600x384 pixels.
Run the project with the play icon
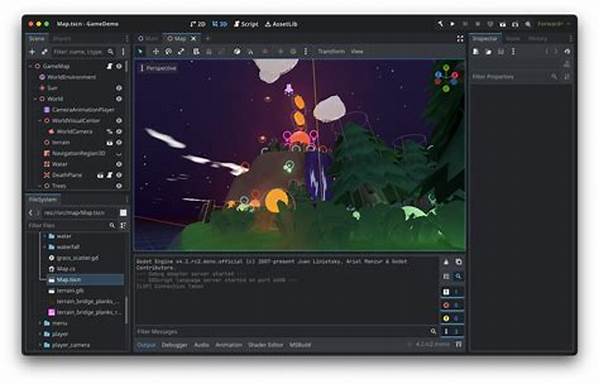pyautogui.click(x=452, y=24)
